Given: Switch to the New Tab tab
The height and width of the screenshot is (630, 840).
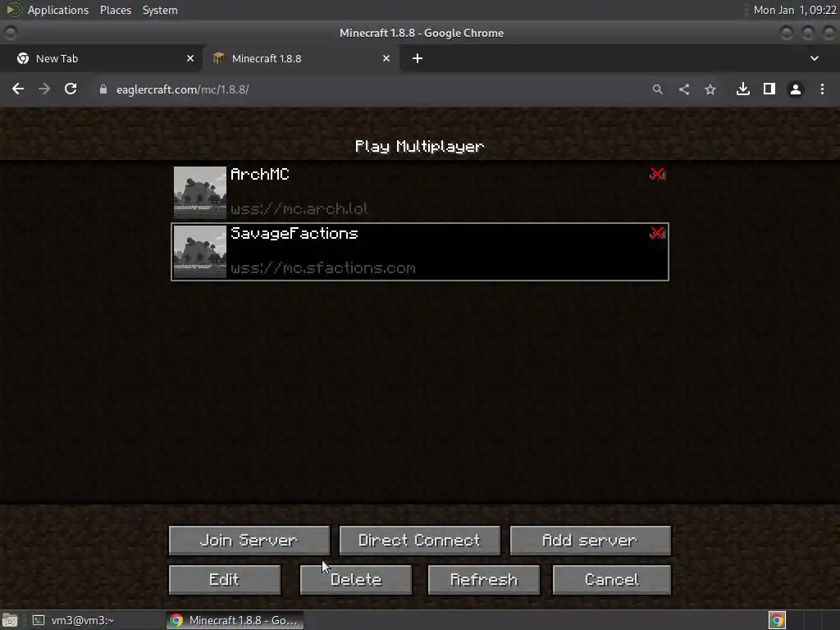Looking at the screenshot, I should click(101, 58).
